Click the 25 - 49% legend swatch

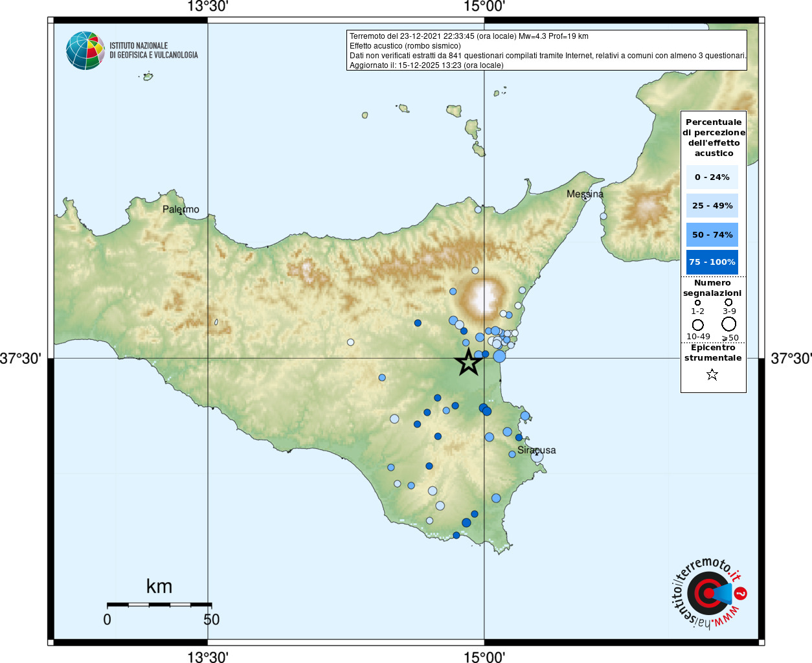click(712, 206)
